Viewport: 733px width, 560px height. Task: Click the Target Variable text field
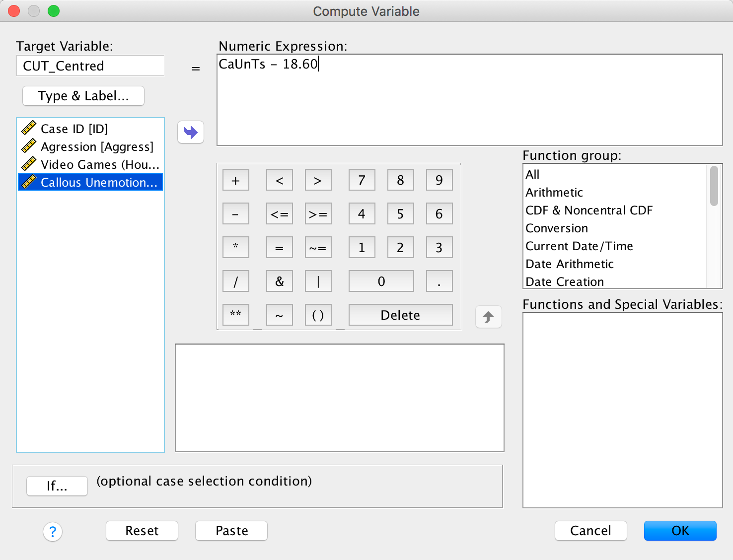pos(90,66)
